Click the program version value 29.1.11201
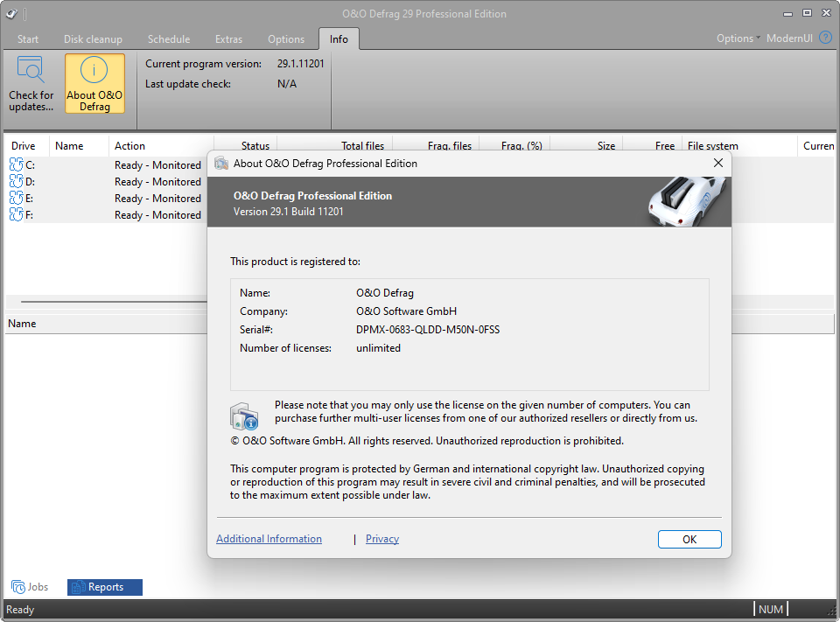Image resolution: width=840 pixels, height=622 pixels. (300, 64)
